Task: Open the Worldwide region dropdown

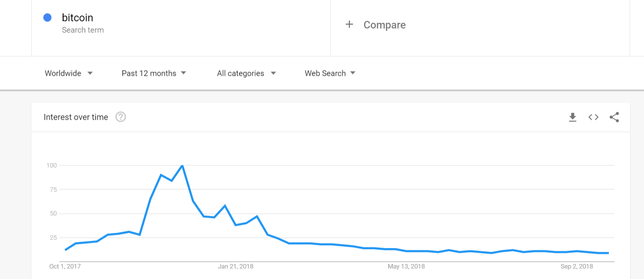Action: 69,73
